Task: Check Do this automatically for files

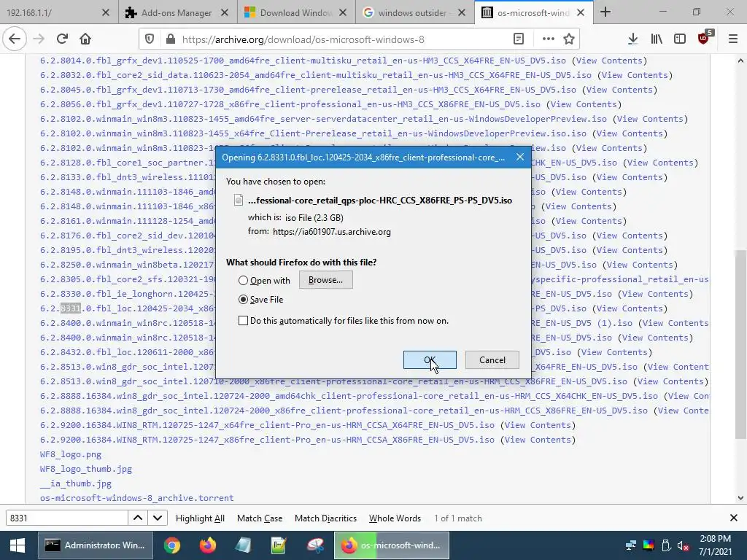Action: pyautogui.click(x=243, y=321)
